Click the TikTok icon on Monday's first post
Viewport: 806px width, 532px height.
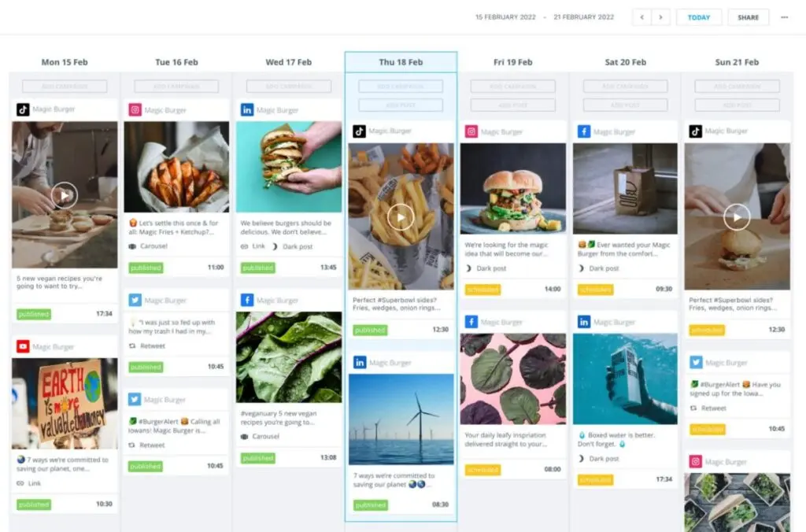23,109
